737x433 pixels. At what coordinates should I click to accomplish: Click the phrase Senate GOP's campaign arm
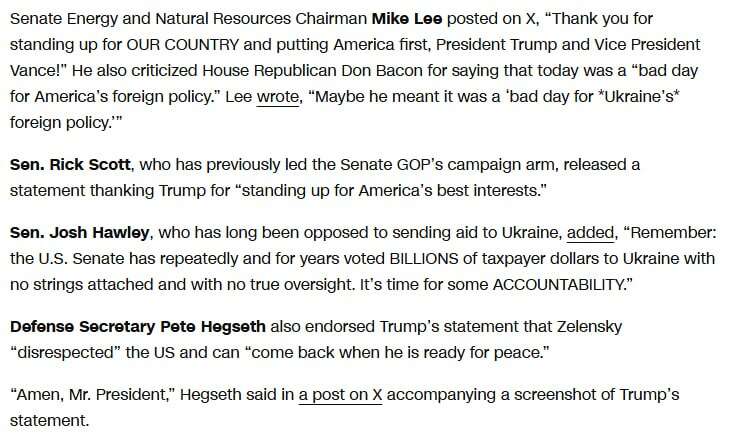[x=449, y=165]
